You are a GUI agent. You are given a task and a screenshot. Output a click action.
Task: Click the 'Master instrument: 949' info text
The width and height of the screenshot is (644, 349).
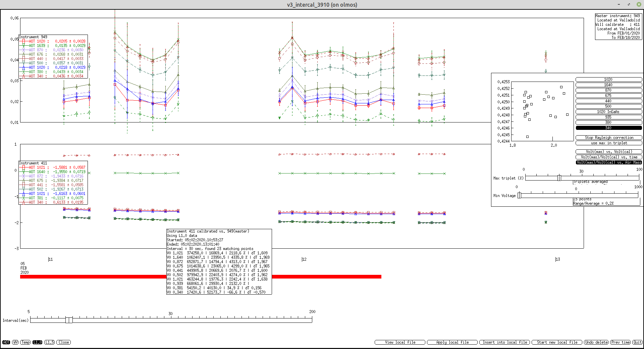[x=618, y=16]
